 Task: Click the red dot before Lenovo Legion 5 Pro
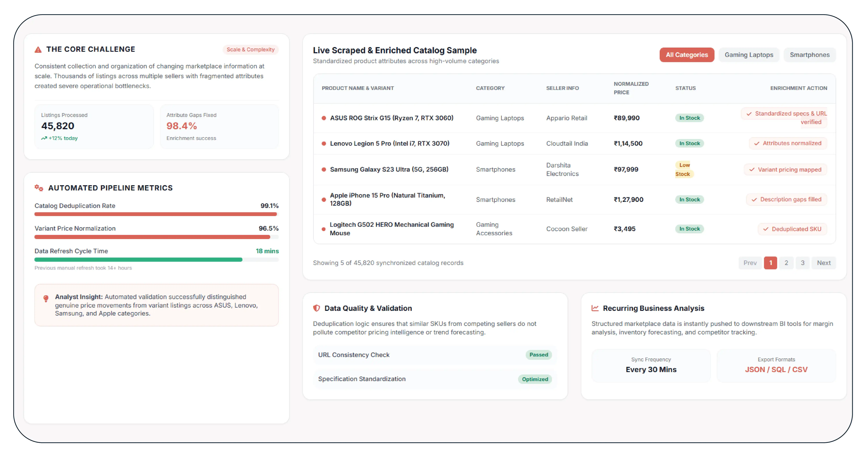point(323,143)
